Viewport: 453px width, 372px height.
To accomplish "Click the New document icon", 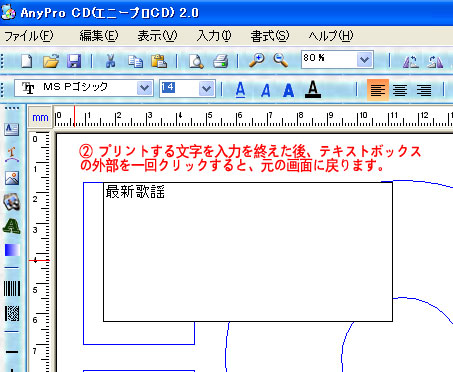I will (27, 61).
